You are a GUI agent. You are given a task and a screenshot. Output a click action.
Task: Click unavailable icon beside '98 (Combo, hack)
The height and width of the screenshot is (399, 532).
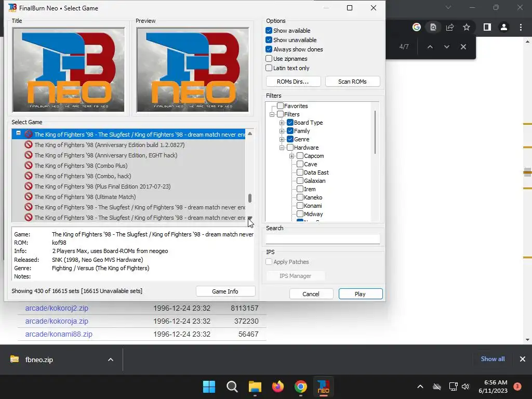point(29,176)
